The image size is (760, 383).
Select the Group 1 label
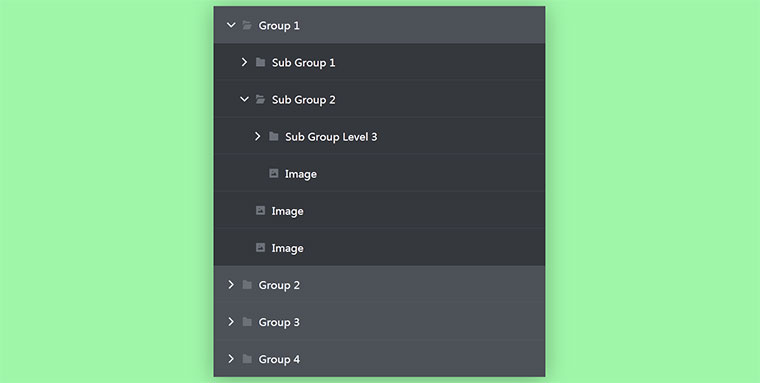point(279,26)
